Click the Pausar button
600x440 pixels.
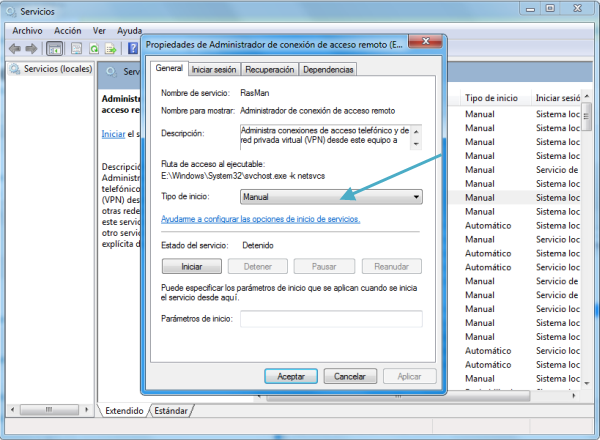324,266
